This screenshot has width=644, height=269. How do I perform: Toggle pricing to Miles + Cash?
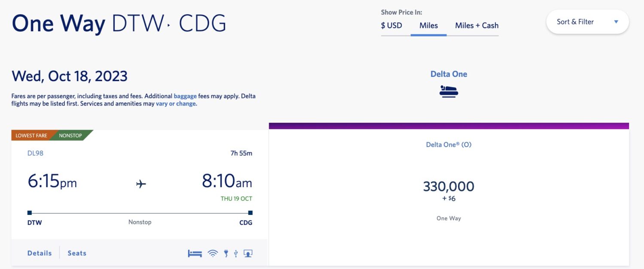click(x=477, y=25)
